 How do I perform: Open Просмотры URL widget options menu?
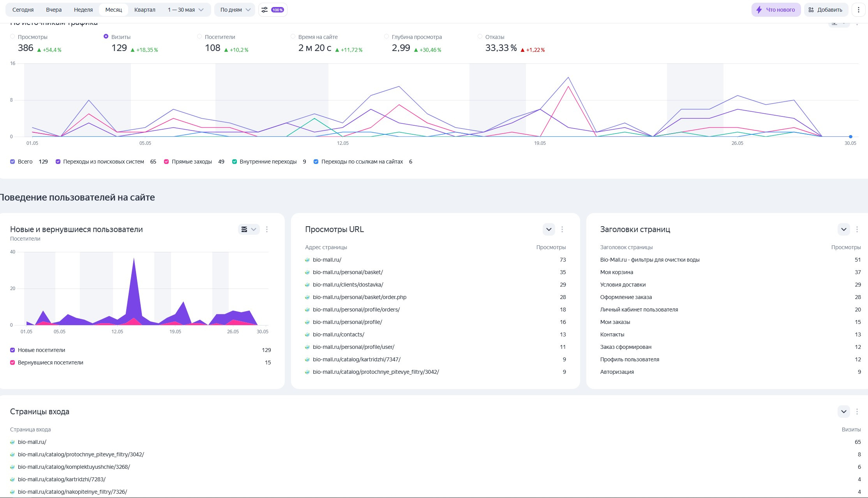(562, 229)
